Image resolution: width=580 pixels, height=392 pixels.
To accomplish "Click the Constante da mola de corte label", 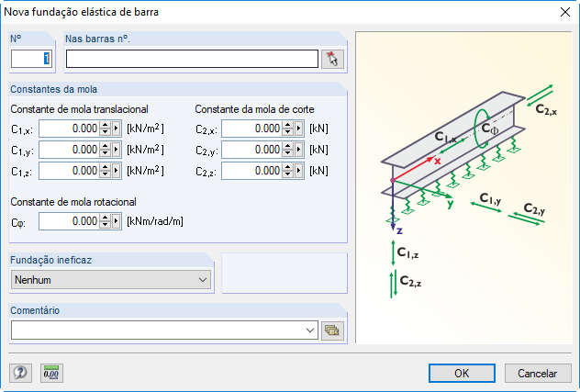I will 254,109.
